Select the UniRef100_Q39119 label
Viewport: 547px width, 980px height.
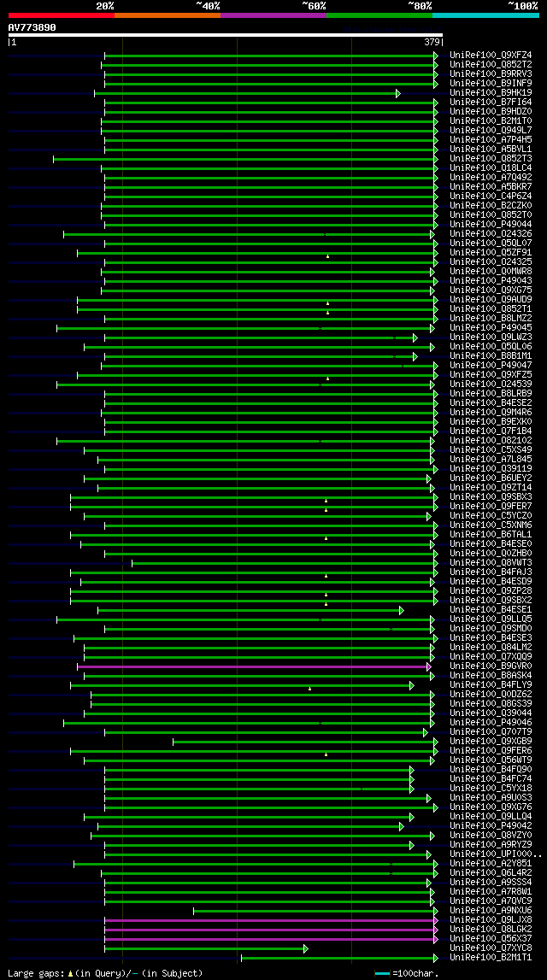(x=491, y=469)
